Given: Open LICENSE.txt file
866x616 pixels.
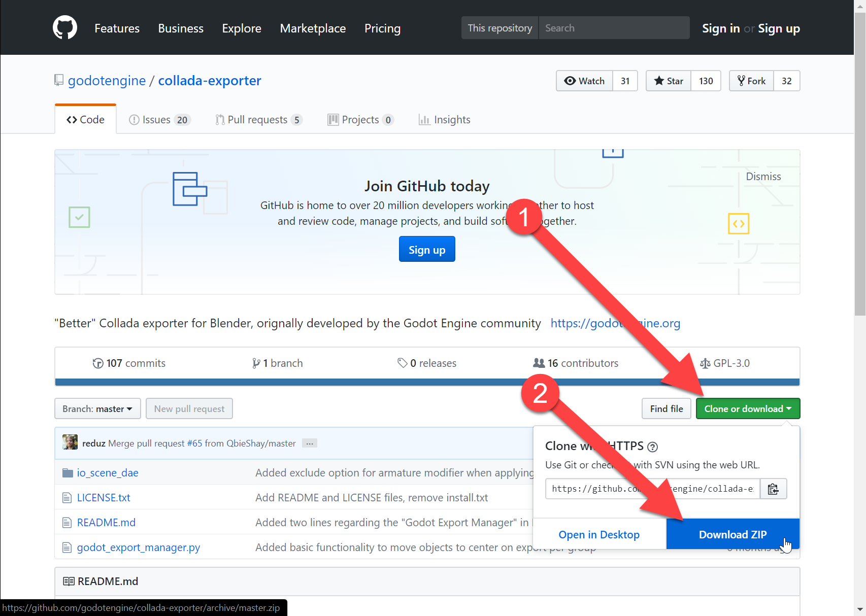Looking at the screenshot, I should coord(104,498).
